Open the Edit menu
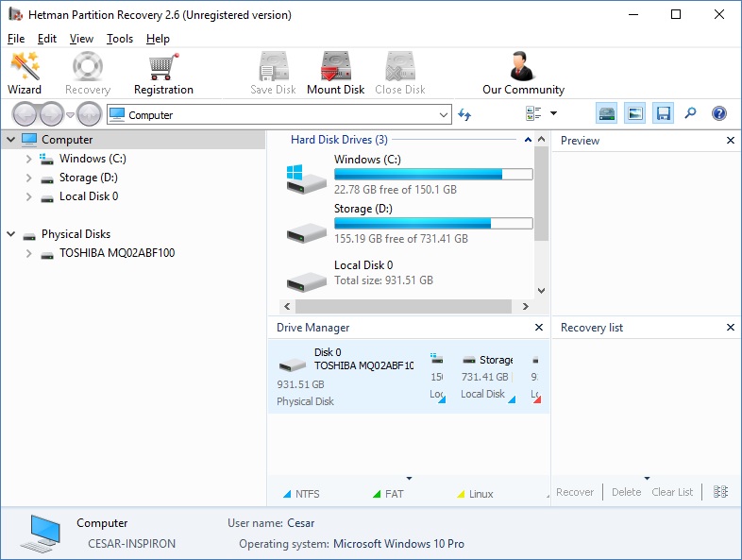The image size is (742, 560). point(47,39)
